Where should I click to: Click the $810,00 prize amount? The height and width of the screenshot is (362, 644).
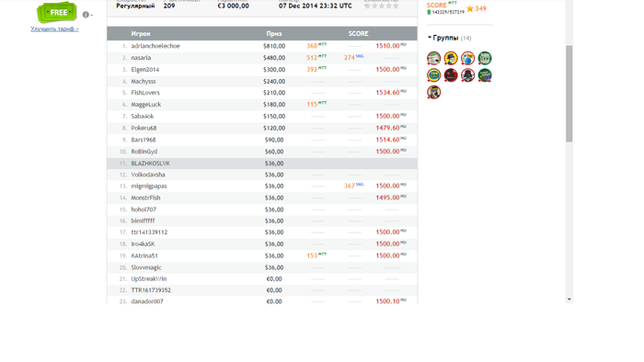tap(274, 46)
